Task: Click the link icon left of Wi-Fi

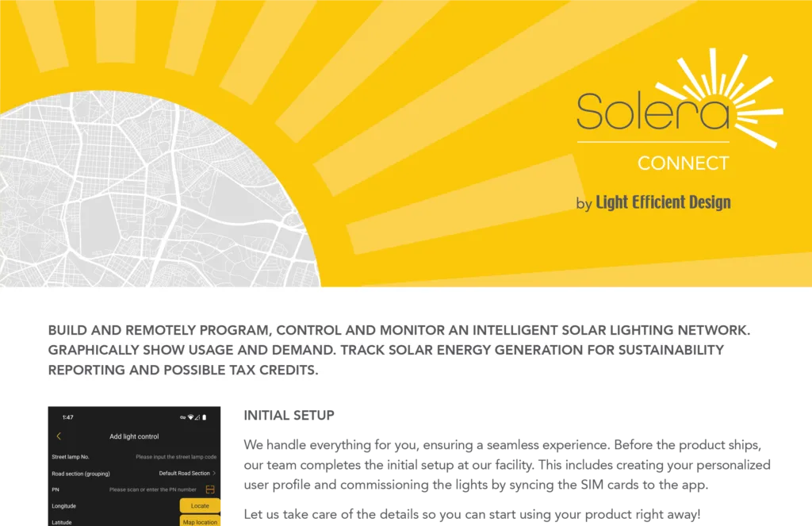Action: click(182, 417)
